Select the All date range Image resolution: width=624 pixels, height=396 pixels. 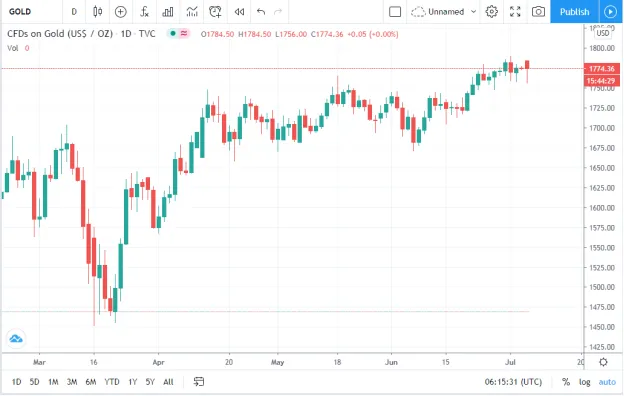point(168,382)
